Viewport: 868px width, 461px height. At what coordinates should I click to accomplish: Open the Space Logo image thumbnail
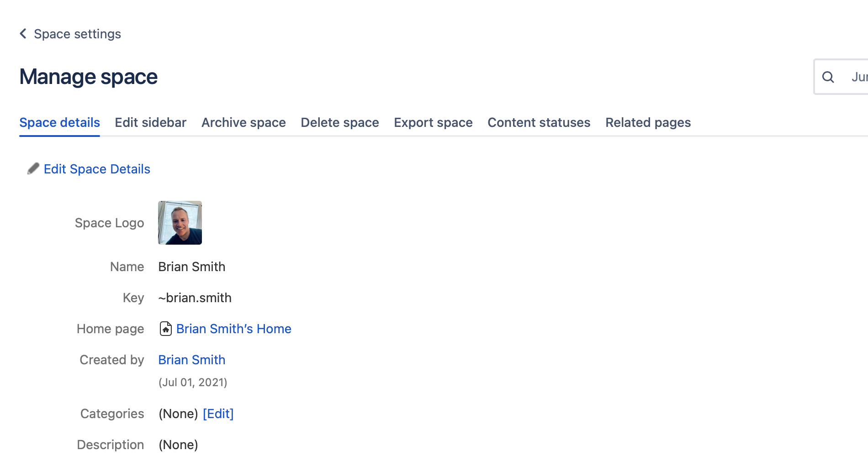pos(180,223)
